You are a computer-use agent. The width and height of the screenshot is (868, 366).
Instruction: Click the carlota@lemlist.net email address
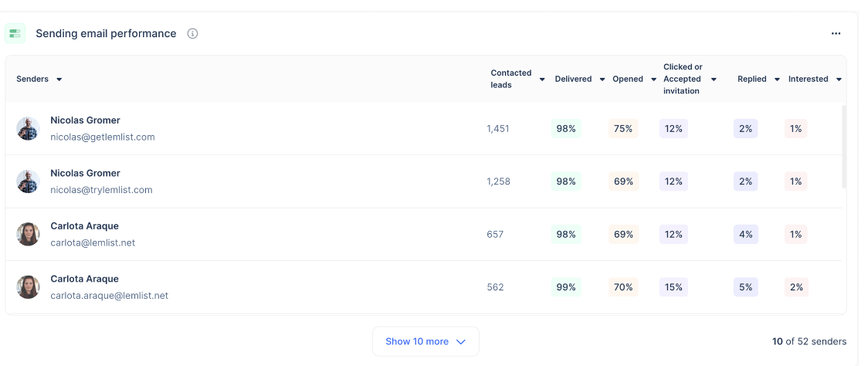coord(93,242)
